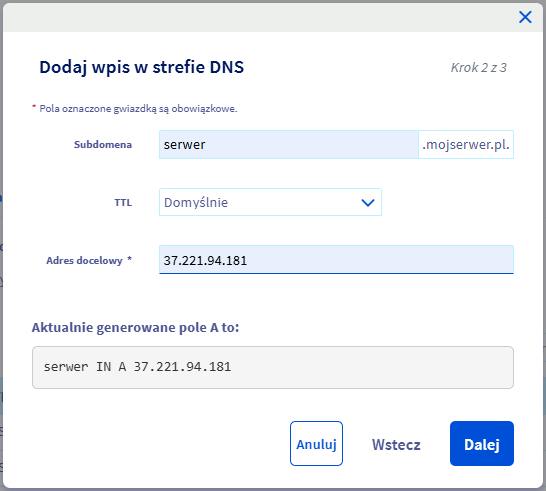Click the "Krok 2 z 3" step indicator
Image resolution: width=546 pixels, height=491 pixels.
click(x=478, y=68)
